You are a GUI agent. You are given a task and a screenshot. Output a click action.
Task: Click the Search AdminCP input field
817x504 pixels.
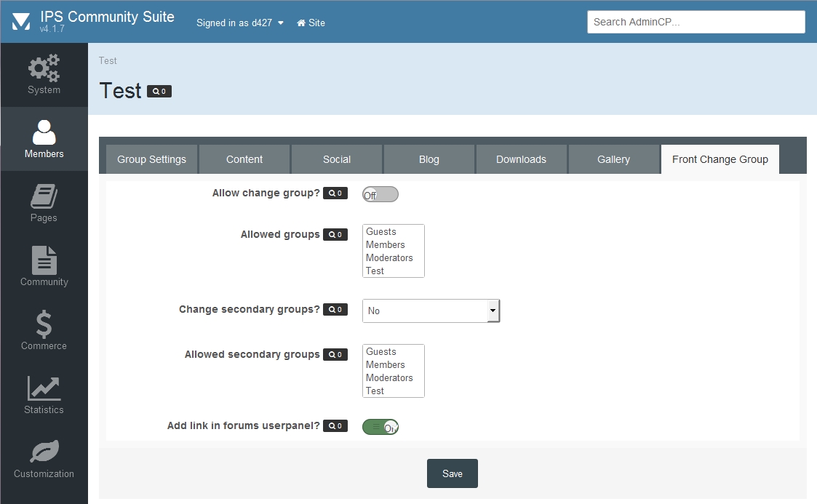pos(696,22)
